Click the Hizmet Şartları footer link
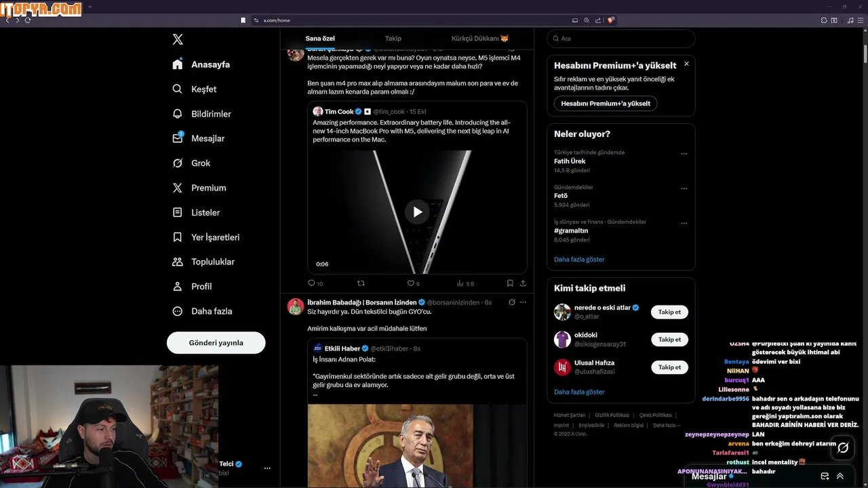The image size is (868, 488). click(570, 415)
